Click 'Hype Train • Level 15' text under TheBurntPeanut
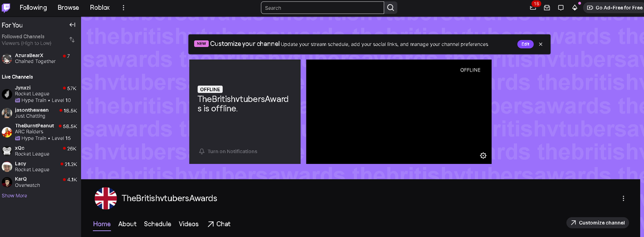The height and width of the screenshot is (237, 644). coord(42,139)
